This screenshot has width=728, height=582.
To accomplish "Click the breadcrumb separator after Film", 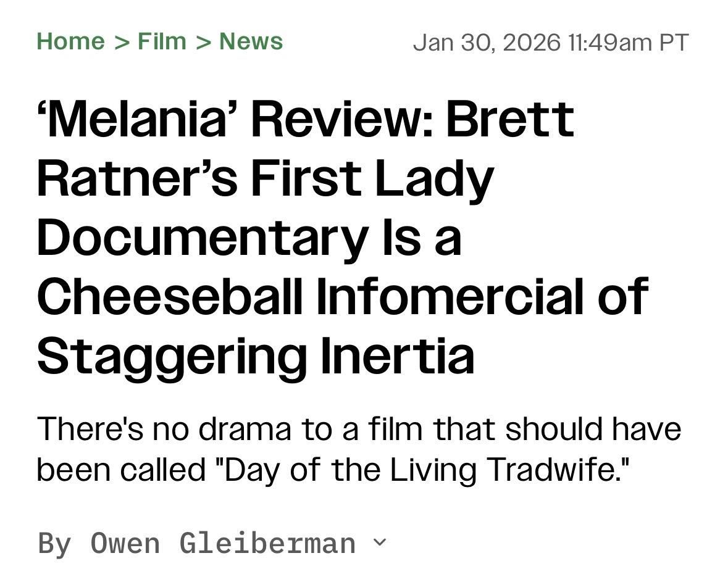I will click(x=204, y=41).
